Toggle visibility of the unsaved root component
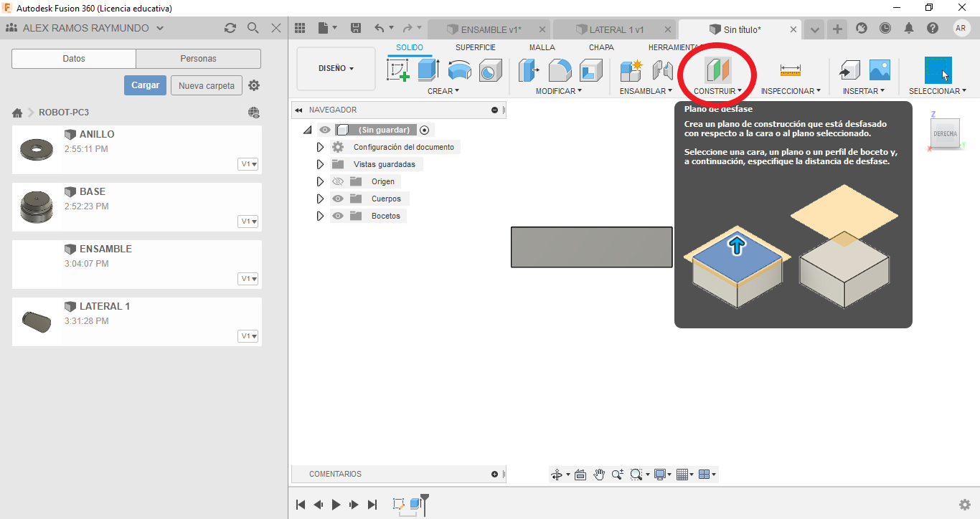Image resolution: width=980 pixels, height=519 pixels. point(325,130)
